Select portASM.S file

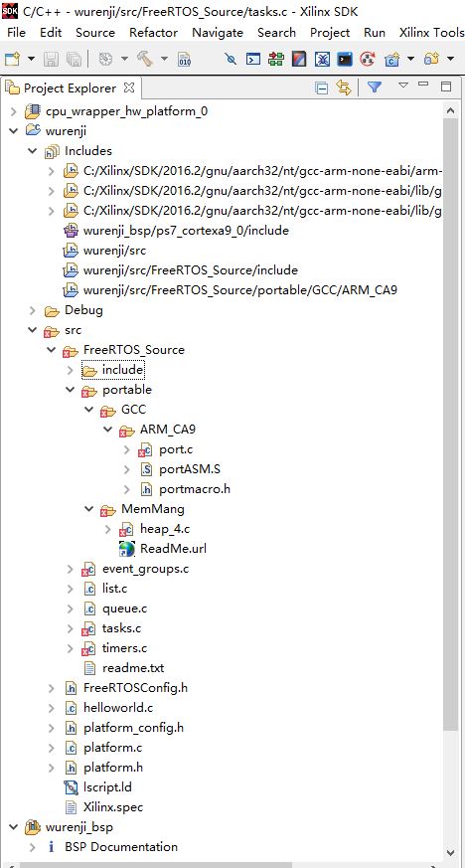click(190, 469)
